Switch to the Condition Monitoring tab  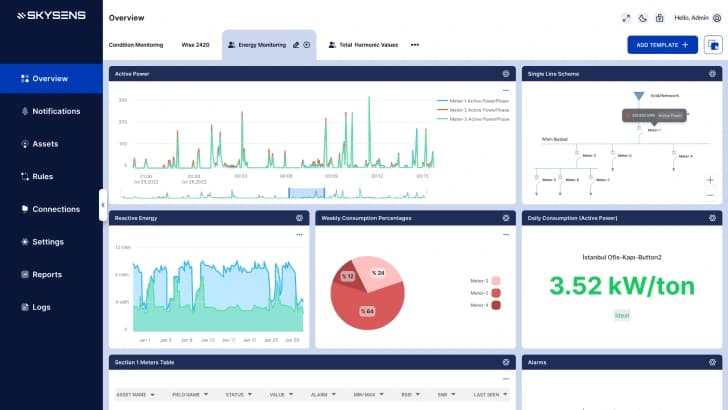(136, 45)
